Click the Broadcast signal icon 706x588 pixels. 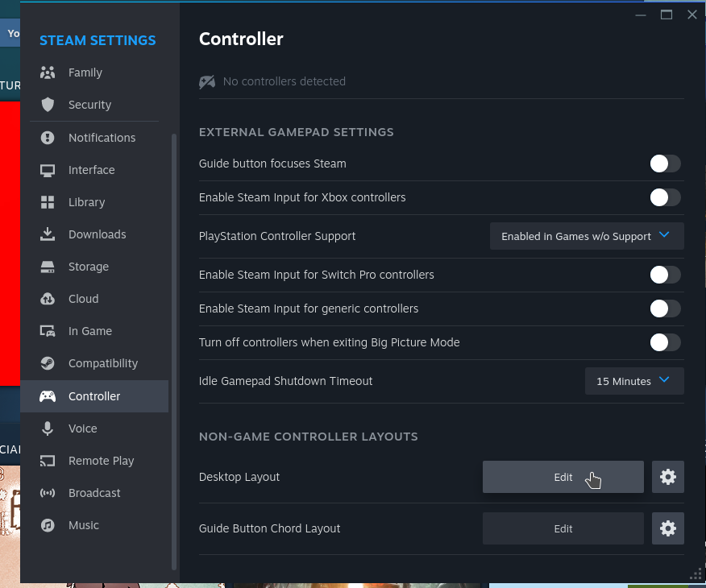pos(48,493)
